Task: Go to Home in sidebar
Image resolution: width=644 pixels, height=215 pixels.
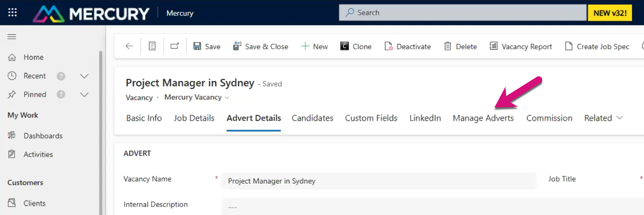Action: [34, 57]
